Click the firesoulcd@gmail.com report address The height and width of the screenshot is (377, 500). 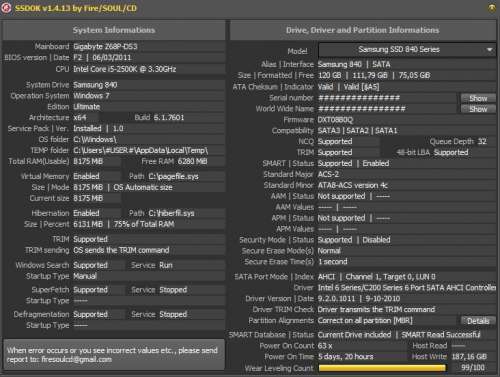(77, 360)
